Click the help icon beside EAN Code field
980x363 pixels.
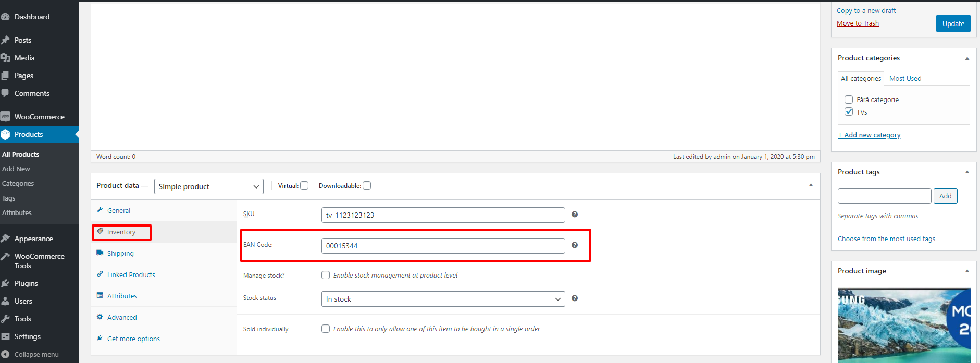tap(574, 245)
